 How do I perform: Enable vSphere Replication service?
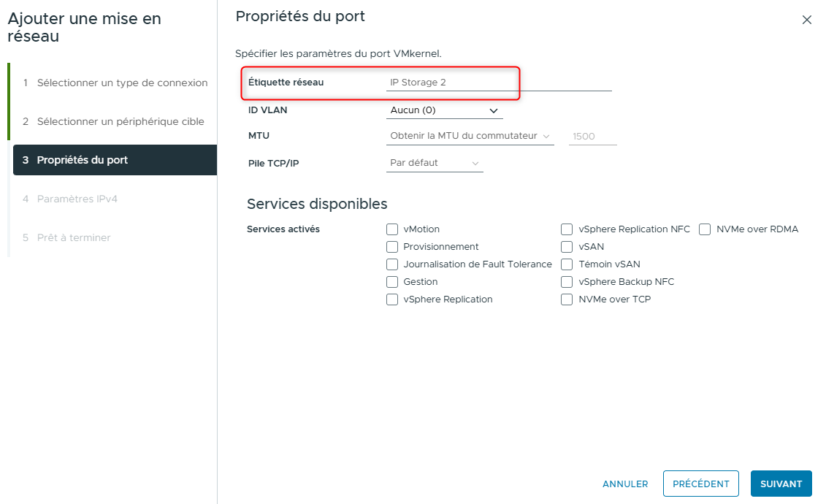[392, 299]
